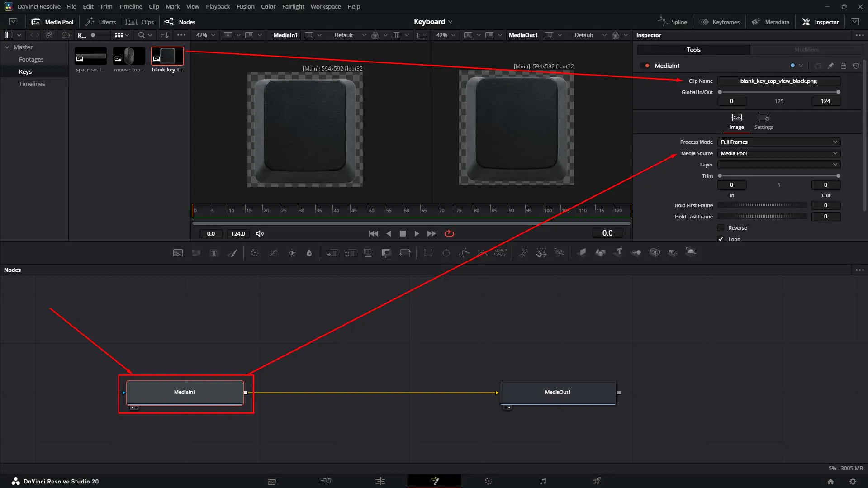Add a Brightness Contrast node from the toolbar
The height and width of the screenshot is (488, 868).
[292, 253]
